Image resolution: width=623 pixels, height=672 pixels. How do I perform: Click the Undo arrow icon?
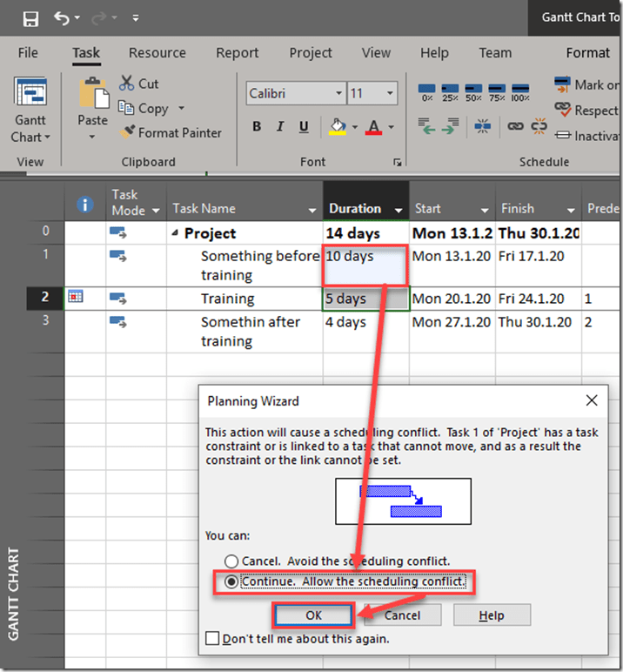pos(60,18)
